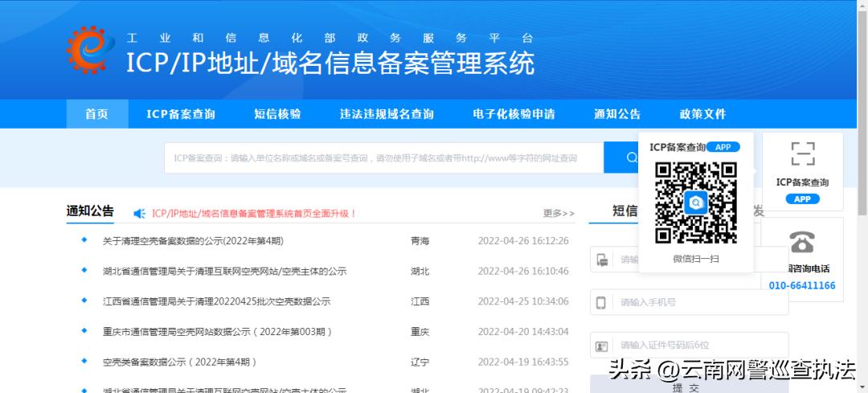Click the WeChat QR code image

click(x=696, y=203)
